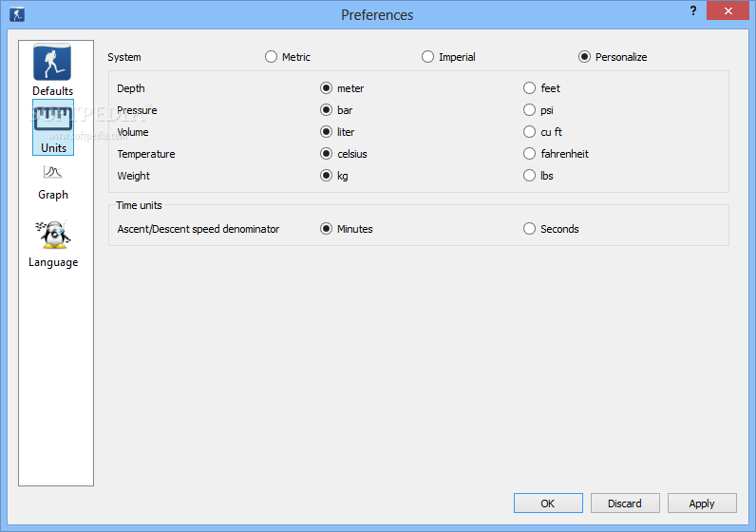Screen dimensions: 756x532
Task: Click the help question mark button
Action: (692, 10)
